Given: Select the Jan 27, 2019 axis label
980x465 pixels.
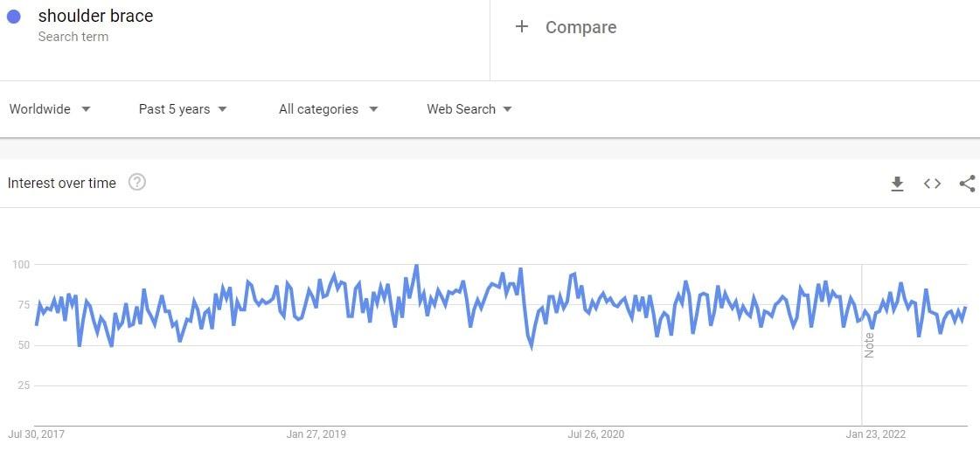Looking at the screenshot, I should click(x=316, y=434).
